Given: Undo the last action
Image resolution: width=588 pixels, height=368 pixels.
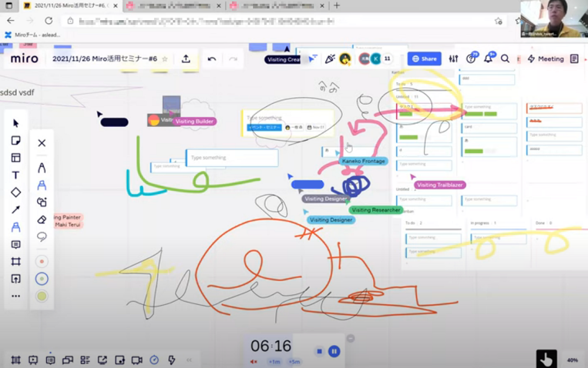Looking at the screenshot, I should click(x=212, y=59).
